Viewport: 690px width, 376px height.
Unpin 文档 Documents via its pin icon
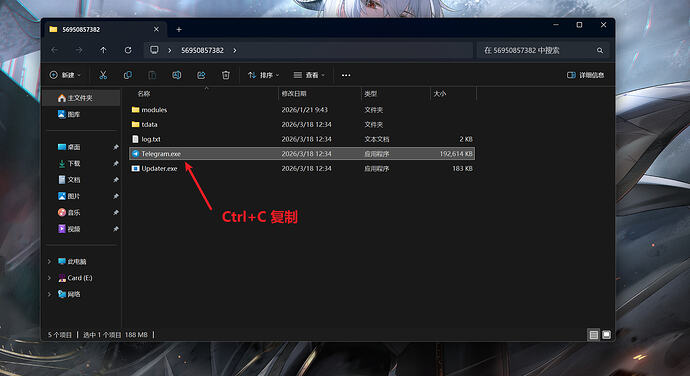pyautogui.click(x=116, y=180)
